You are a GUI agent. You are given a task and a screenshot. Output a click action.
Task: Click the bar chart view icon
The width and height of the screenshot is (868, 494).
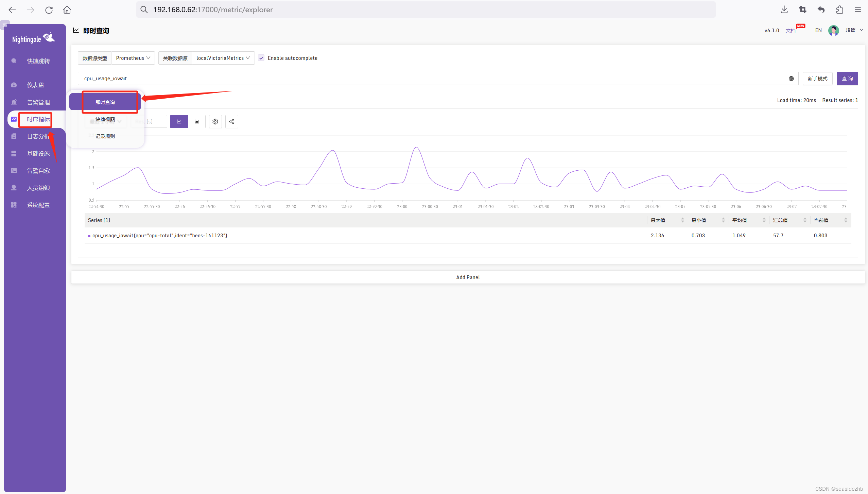click(197, 121)
